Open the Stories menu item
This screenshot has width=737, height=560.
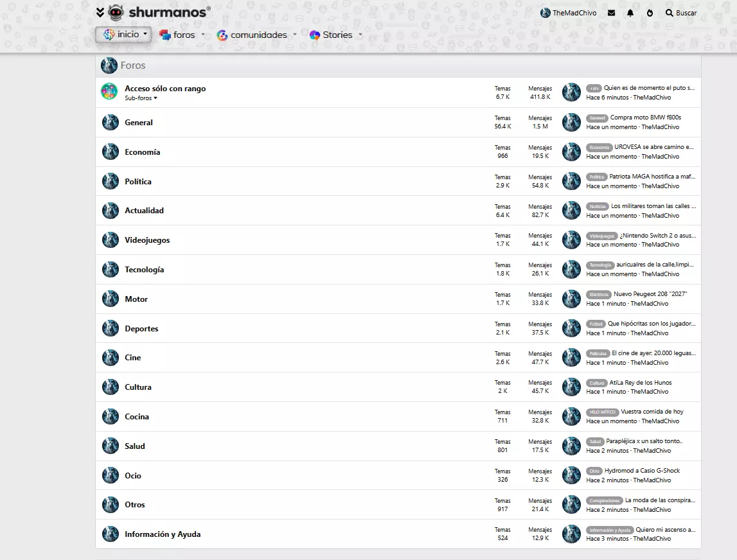(331, 35)
